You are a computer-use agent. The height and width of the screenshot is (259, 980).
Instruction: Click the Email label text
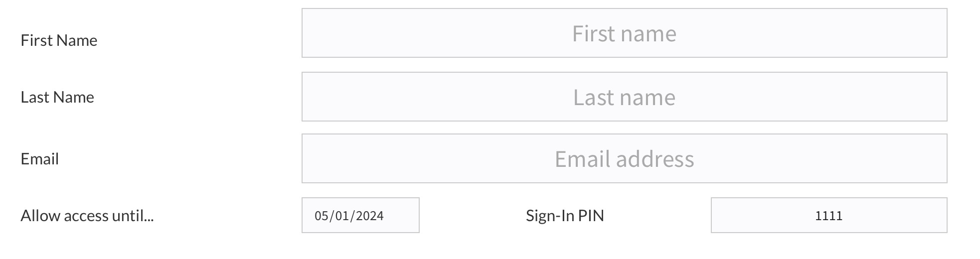40,159
